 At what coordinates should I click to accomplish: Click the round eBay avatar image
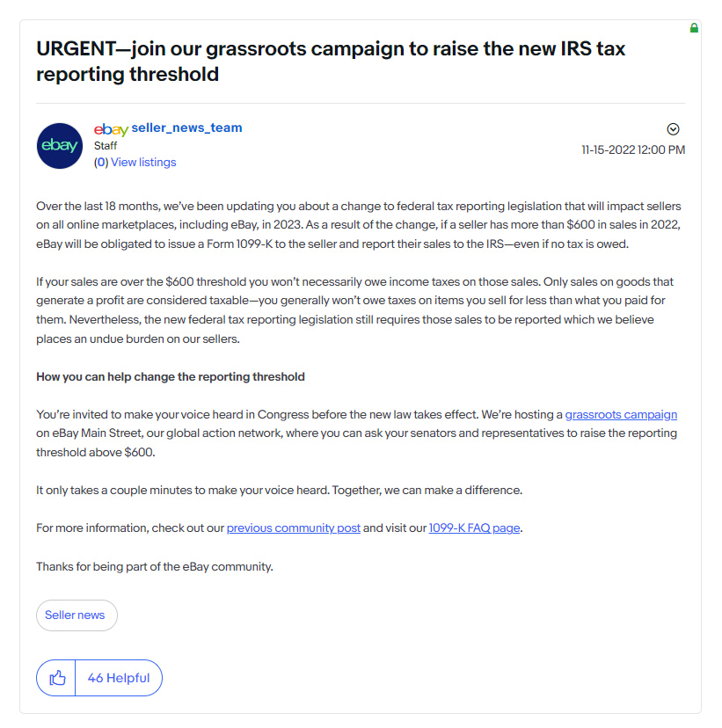coord(60,146)
